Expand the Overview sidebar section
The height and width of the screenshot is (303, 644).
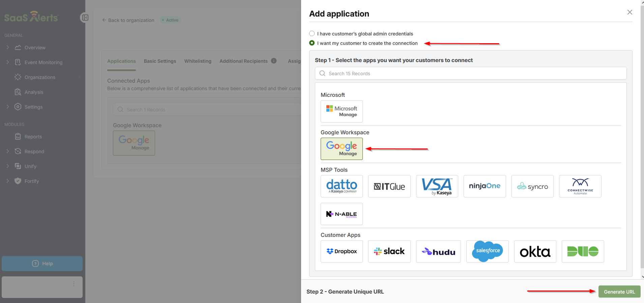pos(8,48)
